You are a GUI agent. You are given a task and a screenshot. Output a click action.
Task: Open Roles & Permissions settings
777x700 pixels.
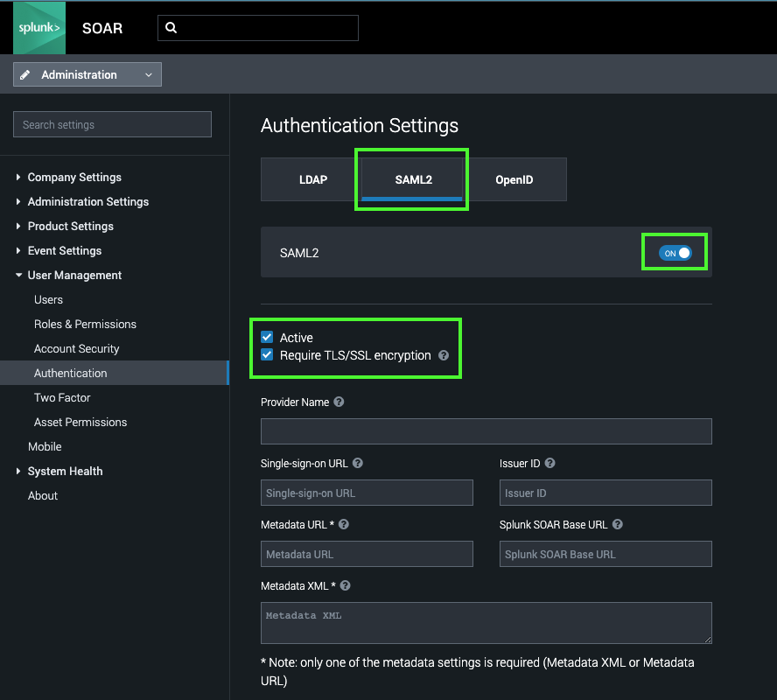pos(85,324)
